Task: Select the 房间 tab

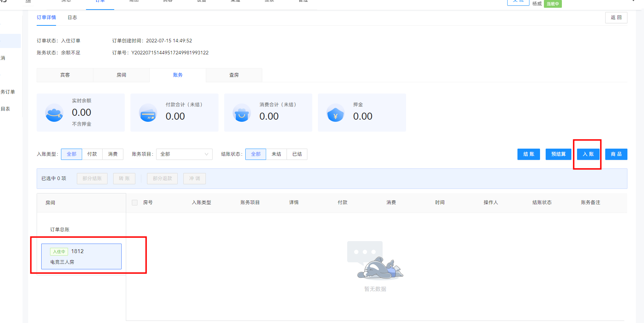Action: pos(121,75)
